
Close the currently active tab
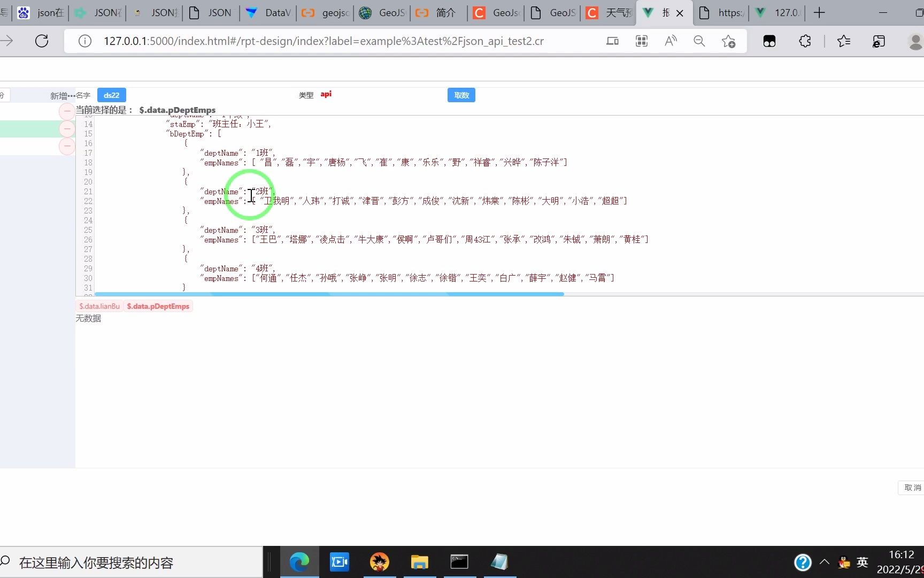coord(680,13)
